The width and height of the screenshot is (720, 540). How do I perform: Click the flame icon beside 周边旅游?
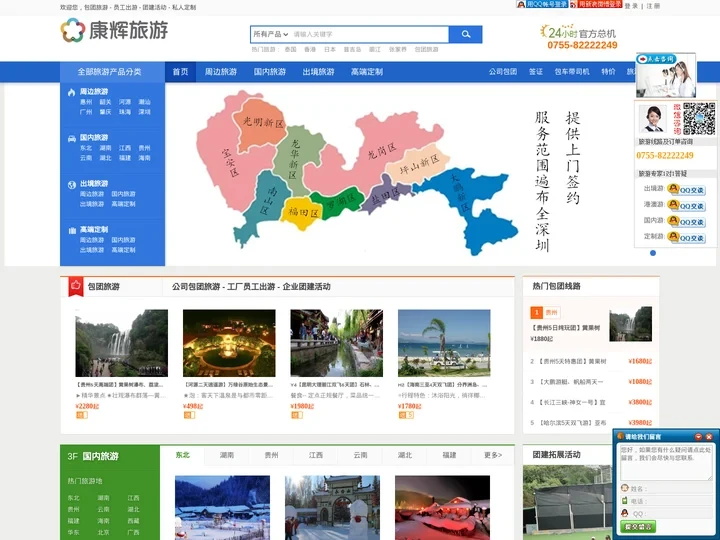tap(72, 92)
